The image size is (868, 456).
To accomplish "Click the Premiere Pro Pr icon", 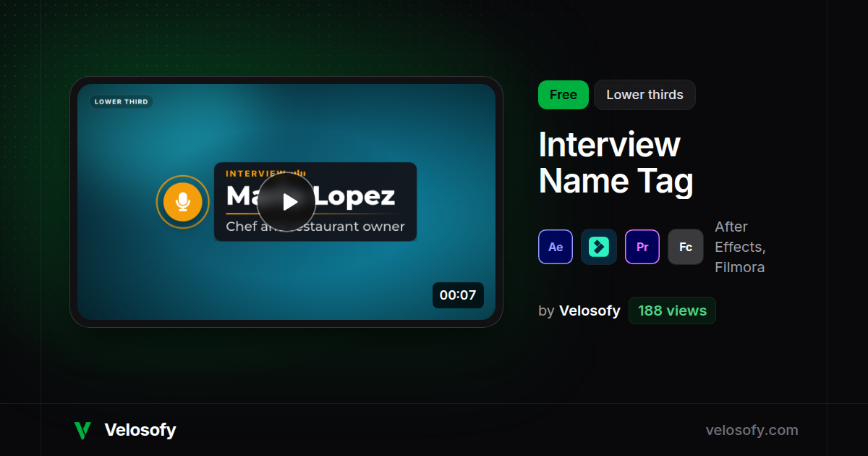I will pyautogui.click(x=642, y=247).
